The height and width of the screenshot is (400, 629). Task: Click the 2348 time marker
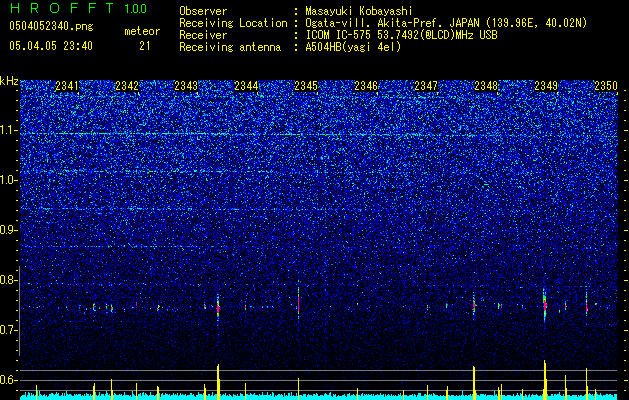[486, 86]
